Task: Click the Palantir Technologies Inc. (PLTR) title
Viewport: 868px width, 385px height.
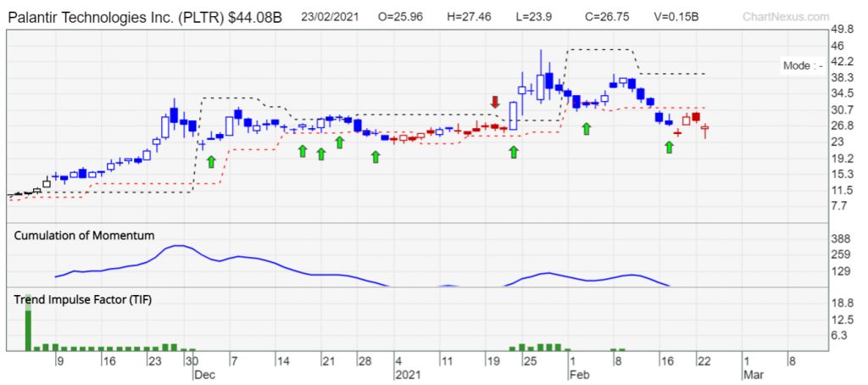Action: (x=144, y=17)
